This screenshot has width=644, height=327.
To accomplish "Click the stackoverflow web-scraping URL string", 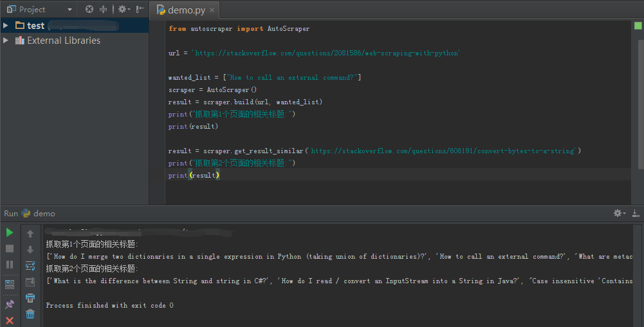I will [326, 53].
